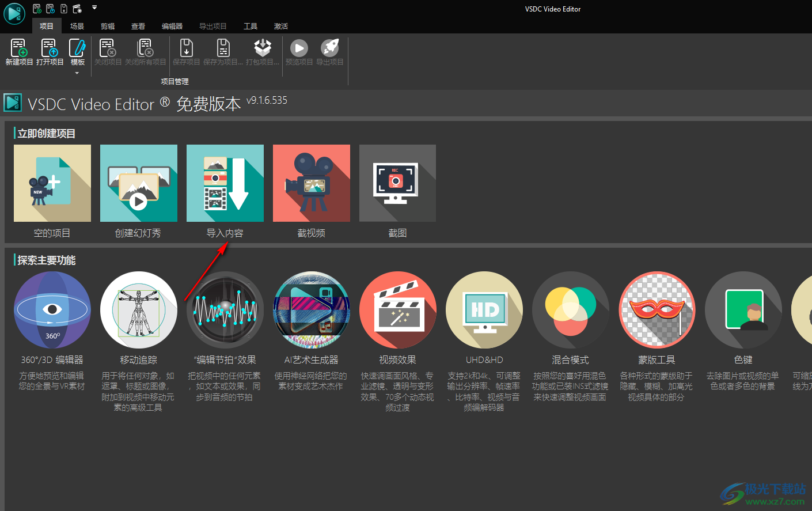
Task: Switch to the 编辑器 ribbon tab
Action: tap(172, 26)
